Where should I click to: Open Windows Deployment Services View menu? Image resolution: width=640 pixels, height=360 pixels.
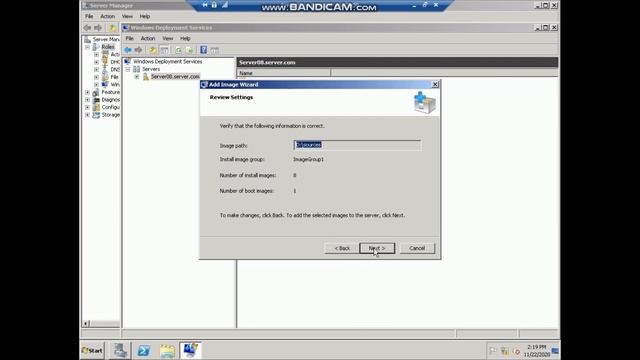168,38
